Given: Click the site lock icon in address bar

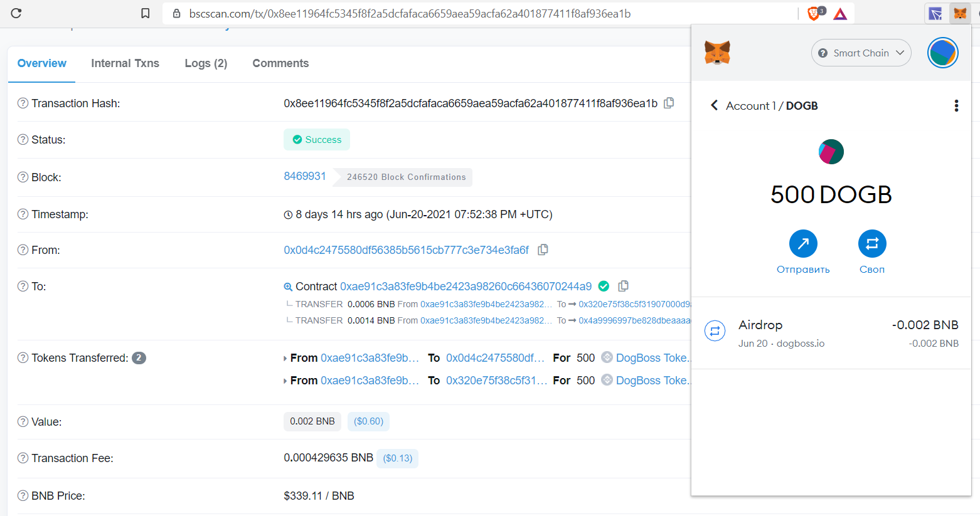Looking at the screenshot, I should [x=176, y=13].
